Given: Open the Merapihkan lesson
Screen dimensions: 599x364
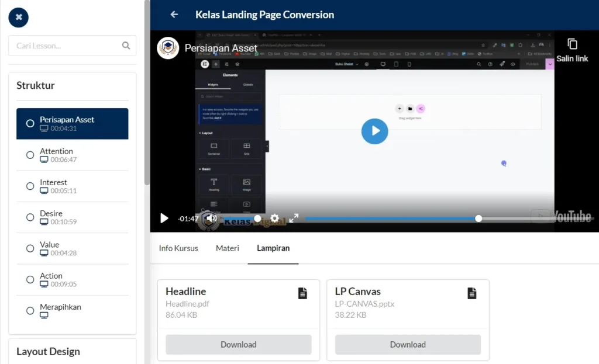Looking at the screenshot, I should pos(72,311).
